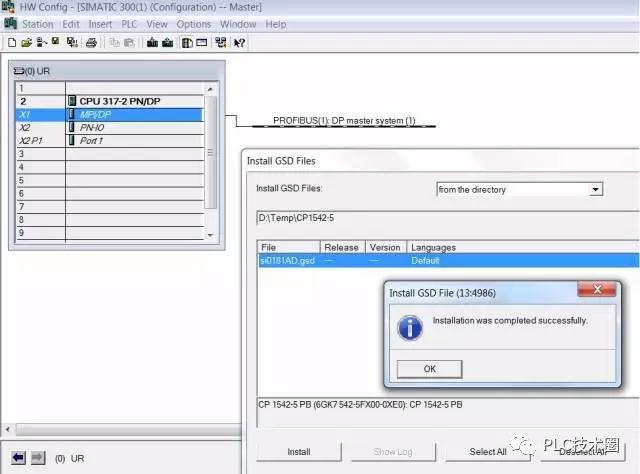Click the rack scroll up arrow
This screenshot has width=640, height=474.
click(210, 89)
